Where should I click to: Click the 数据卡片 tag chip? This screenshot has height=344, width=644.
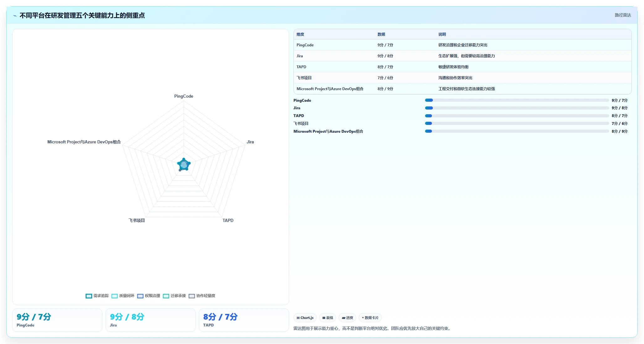[370, 318]
